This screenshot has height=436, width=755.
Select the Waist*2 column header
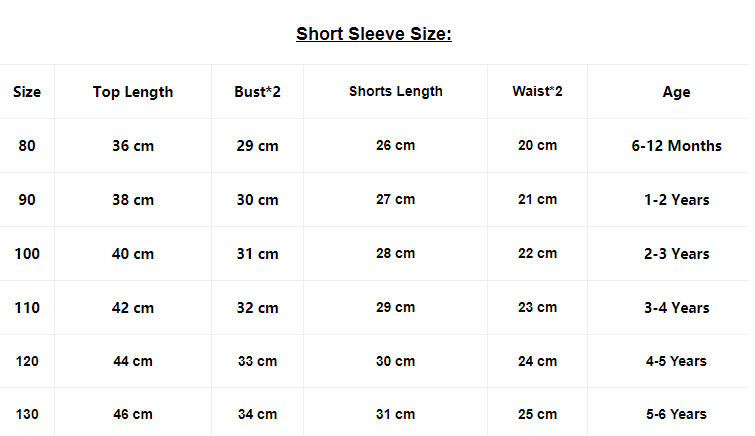coord(537,92)
